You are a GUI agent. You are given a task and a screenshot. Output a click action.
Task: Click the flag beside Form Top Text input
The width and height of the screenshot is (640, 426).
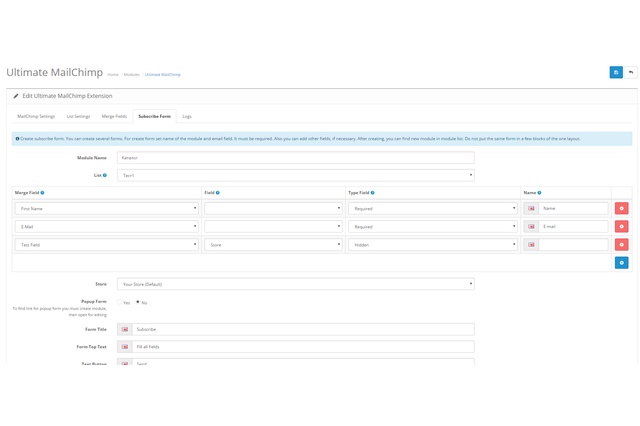[x=125, y=347]
